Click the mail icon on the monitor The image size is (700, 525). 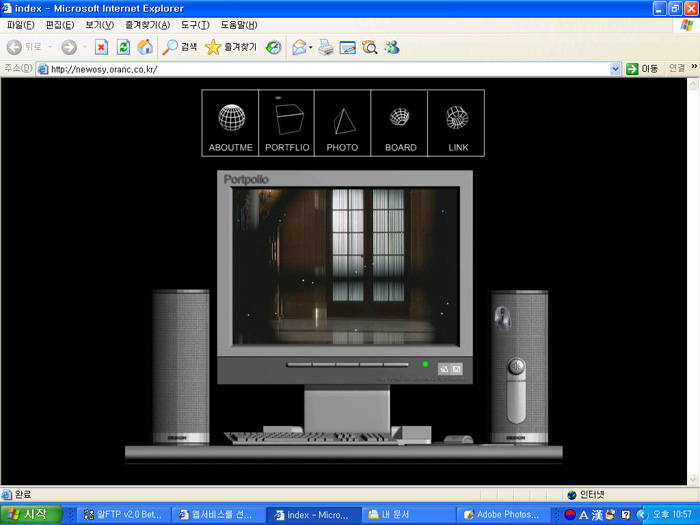pyautogui.click(x=457, y=370)
